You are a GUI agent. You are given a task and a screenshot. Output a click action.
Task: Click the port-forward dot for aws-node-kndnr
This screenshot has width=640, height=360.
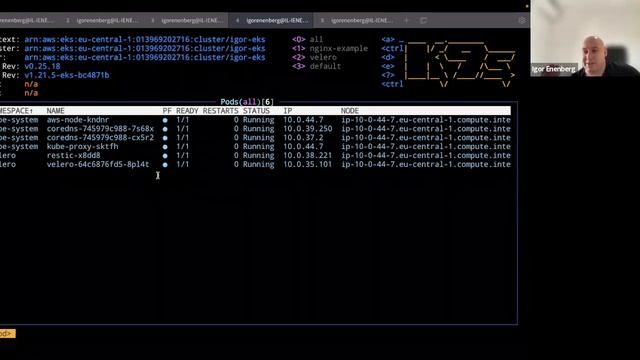[x=165, y=120]
